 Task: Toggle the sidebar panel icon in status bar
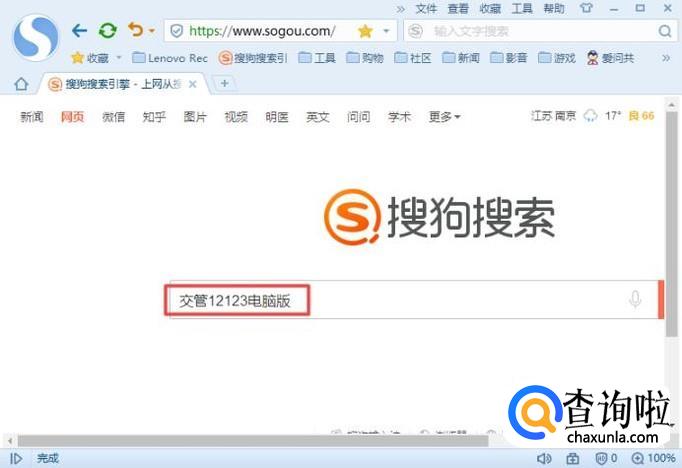tap(16, 458)
